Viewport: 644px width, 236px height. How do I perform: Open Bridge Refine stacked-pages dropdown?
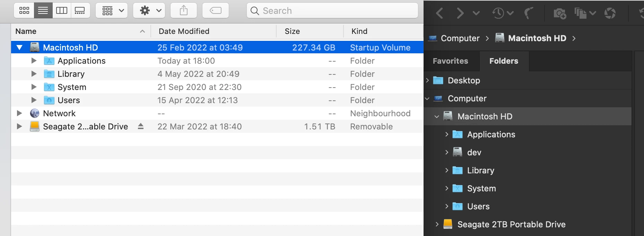tap(585, 13)
